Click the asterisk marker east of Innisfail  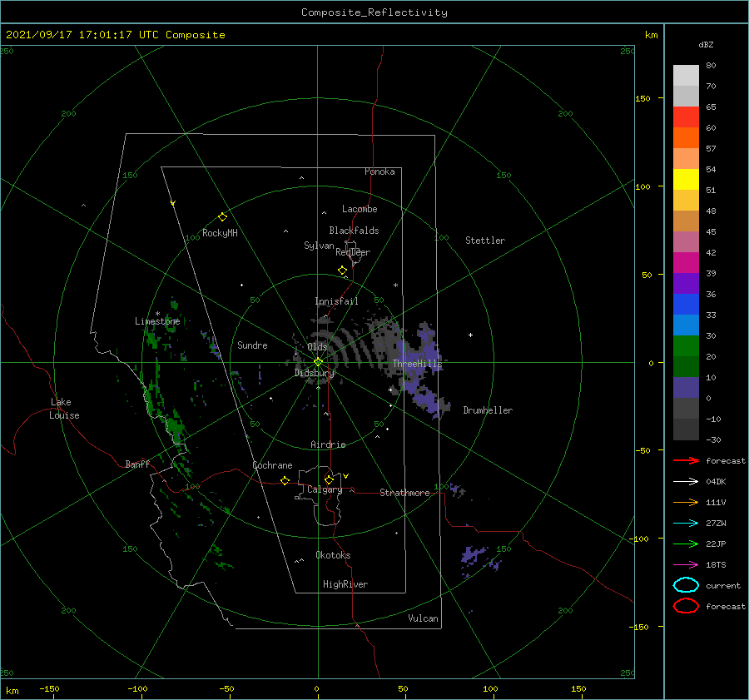tap(395, 285)
